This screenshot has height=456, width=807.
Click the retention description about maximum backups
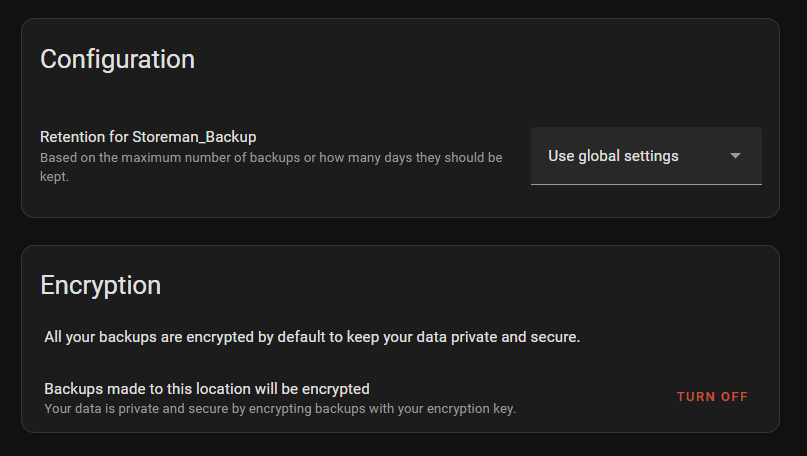click(270, 158)
